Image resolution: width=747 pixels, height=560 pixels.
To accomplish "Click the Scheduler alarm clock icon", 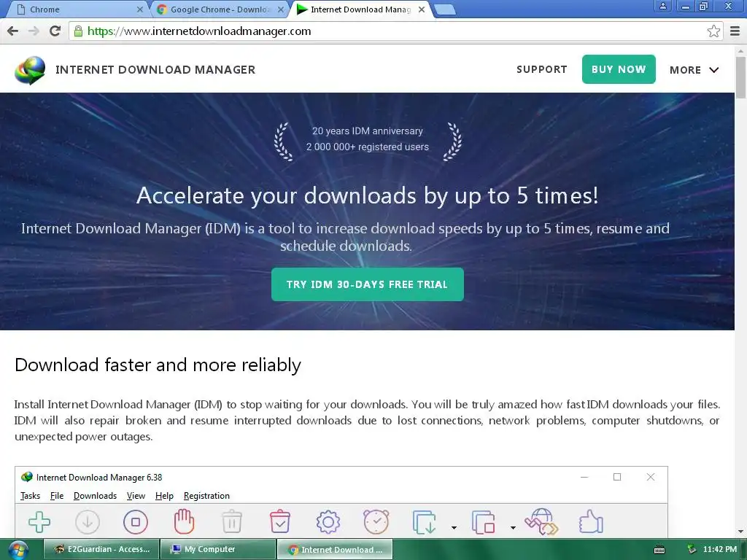I will click(376, 521).
